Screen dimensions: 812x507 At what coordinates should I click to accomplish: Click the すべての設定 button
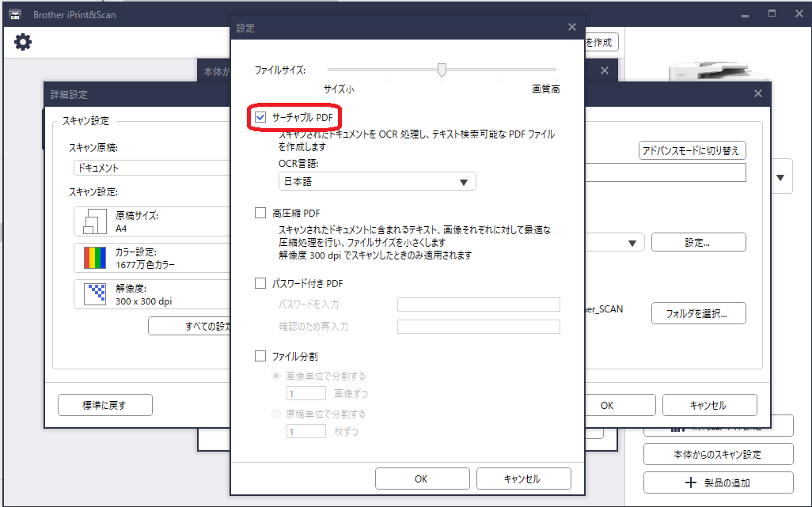(x=189, y=326)
